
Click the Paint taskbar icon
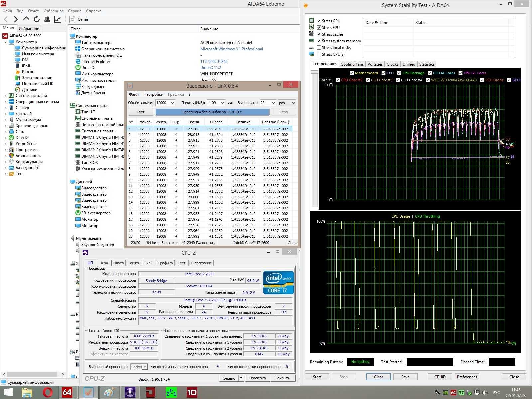point(109,392)
